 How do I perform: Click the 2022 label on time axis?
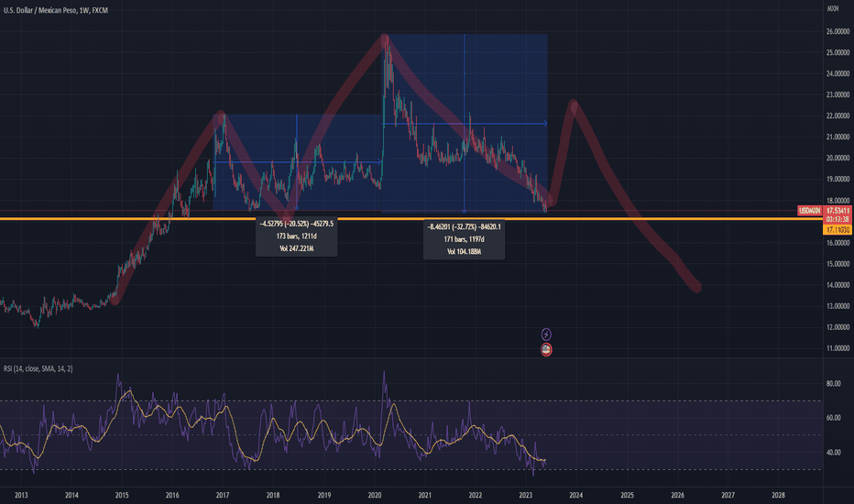(x=475, y=495)
